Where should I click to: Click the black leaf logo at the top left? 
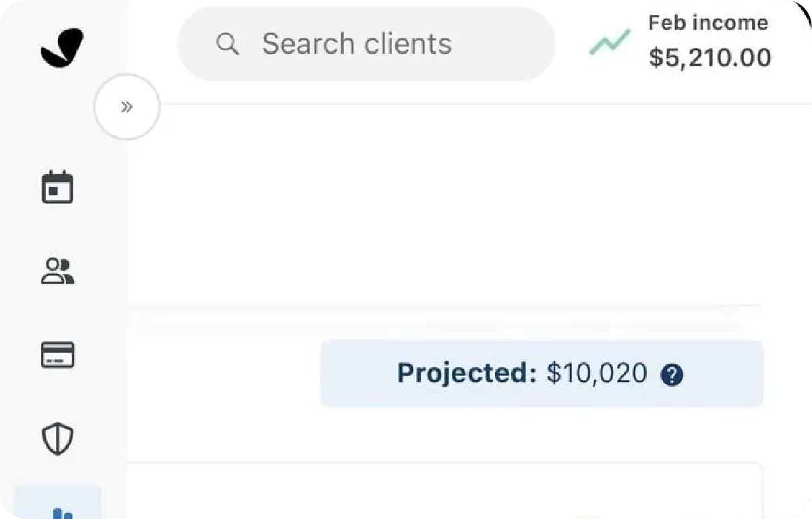click(61, 48)
